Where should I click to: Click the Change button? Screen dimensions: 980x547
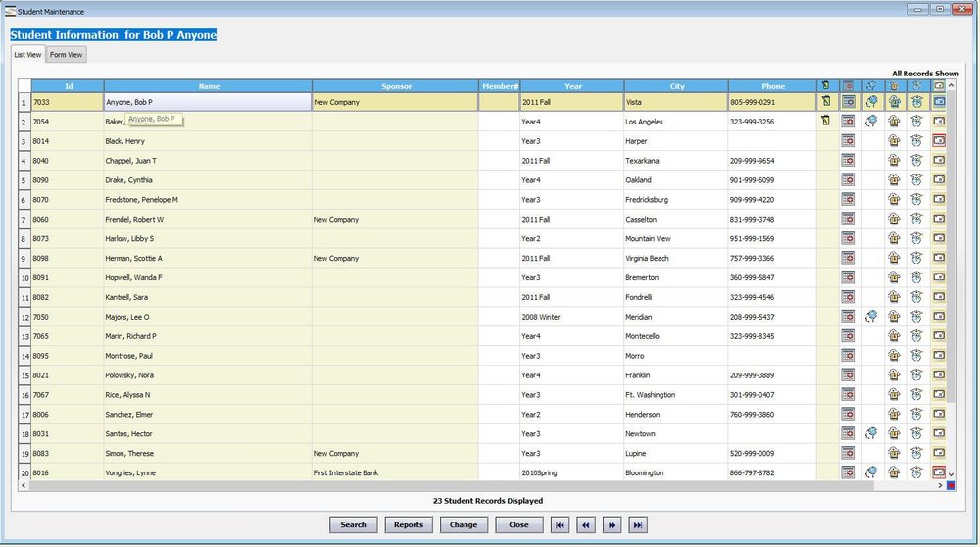click(x=464, y=525)
